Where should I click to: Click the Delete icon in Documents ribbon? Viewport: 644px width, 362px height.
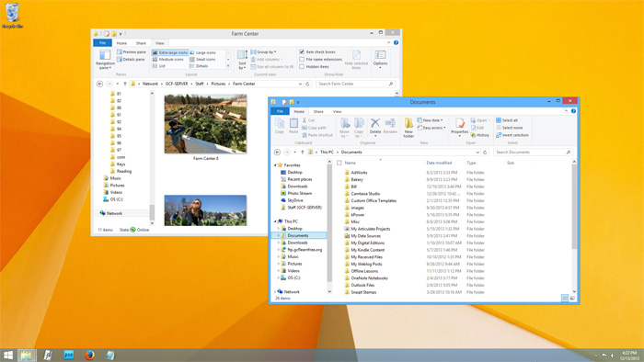pyautogui.click(x=375, y=126)
